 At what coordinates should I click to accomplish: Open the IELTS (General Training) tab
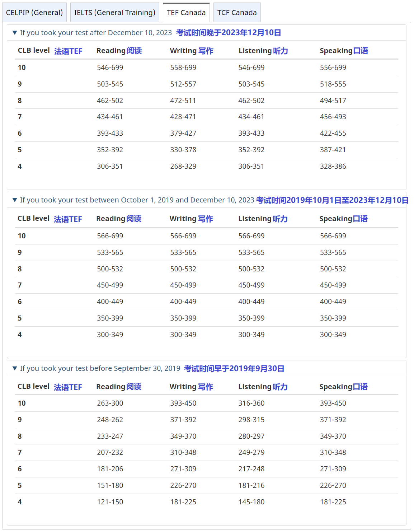114,13
